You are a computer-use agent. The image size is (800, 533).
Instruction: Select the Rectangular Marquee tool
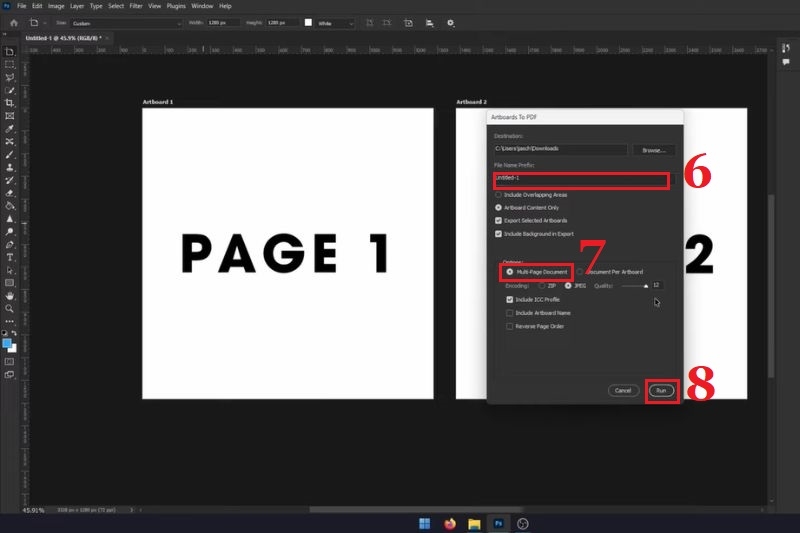click(x=9, y=65)
